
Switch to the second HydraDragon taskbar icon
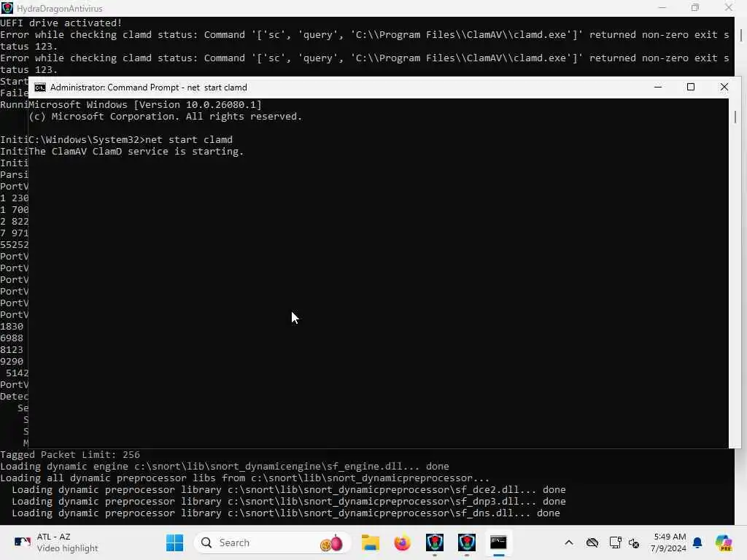(x=467, y=542)
